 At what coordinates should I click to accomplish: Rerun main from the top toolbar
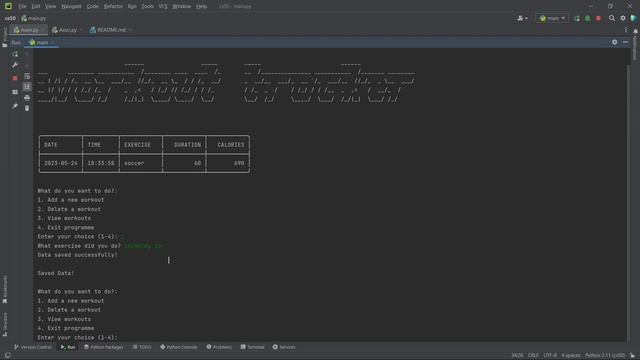577,18
